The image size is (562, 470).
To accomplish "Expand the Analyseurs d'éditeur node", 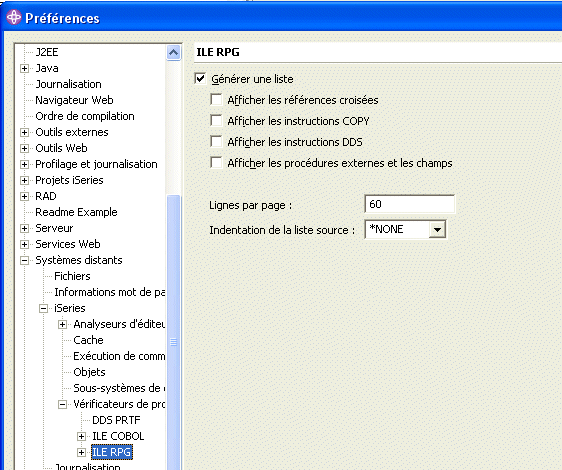I will pyautogui.click(x=62, y=324).
